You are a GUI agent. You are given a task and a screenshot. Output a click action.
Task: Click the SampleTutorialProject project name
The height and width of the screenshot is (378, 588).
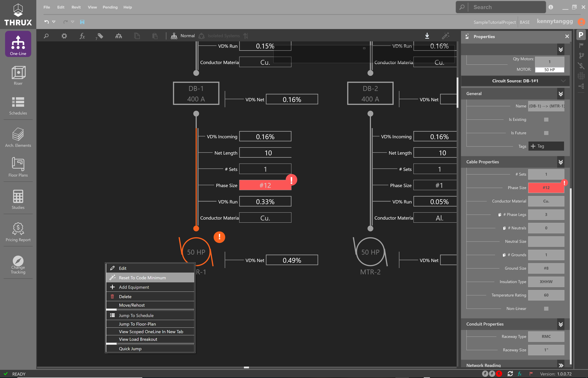495,22
